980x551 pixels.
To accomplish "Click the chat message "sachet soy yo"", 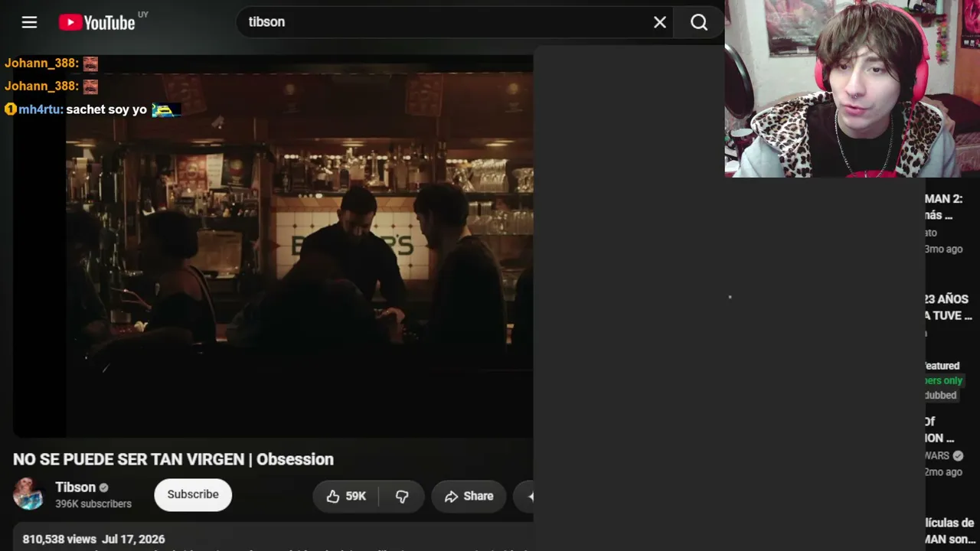I will pyautogui.click(x=106, y=109).
